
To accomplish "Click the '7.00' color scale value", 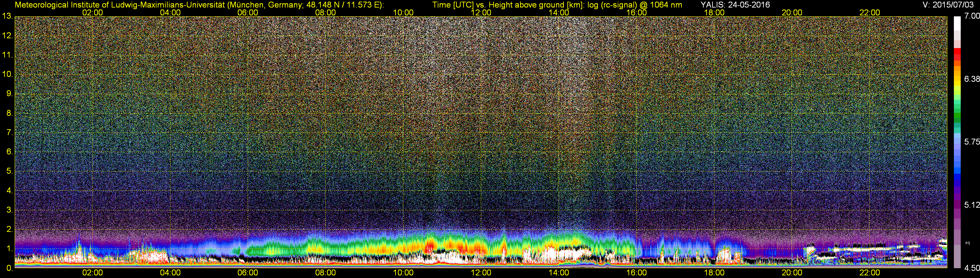I will click(972, 16).
